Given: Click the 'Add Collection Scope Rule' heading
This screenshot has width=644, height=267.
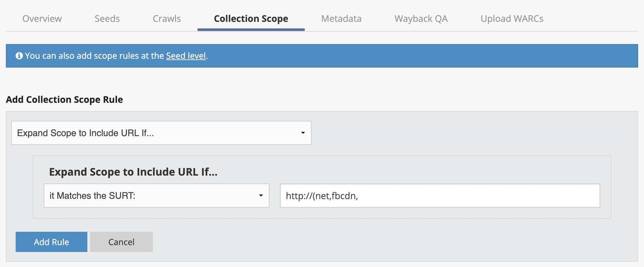Looking at the screenshot, I should click(x=65, y=100).
